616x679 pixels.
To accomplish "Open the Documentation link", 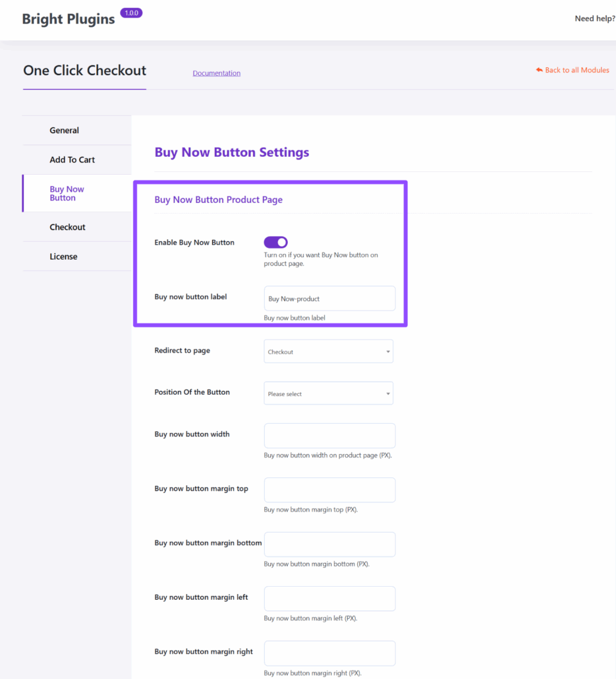I will pyautogui.click(x=216, y=73).
